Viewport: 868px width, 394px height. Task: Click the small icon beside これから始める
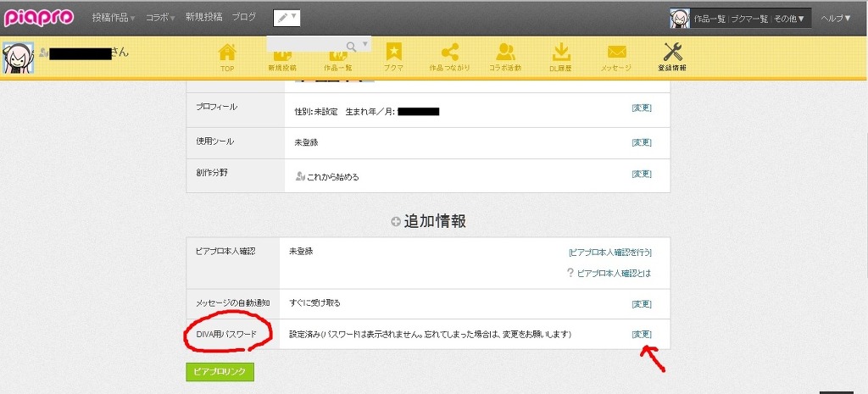click(300, 176)
